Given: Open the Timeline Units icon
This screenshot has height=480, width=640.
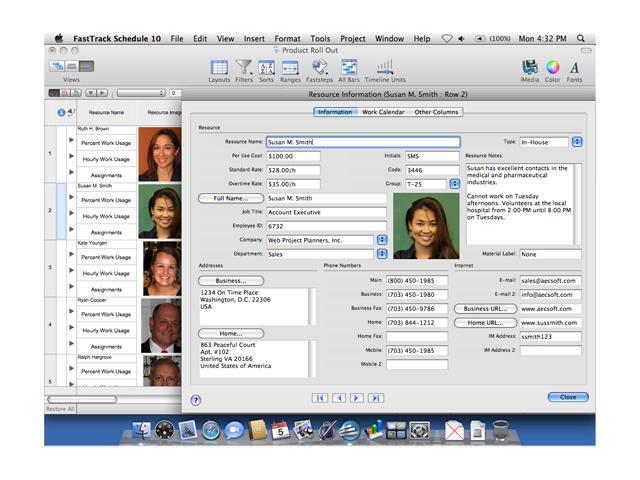Looking at the screenshot, I should click(x=385, y=68).
